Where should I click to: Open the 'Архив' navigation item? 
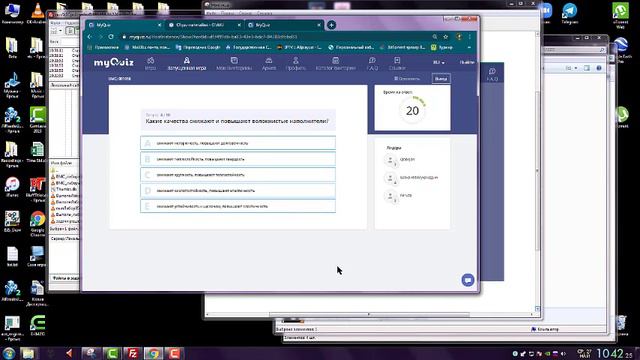click(269, 64)
